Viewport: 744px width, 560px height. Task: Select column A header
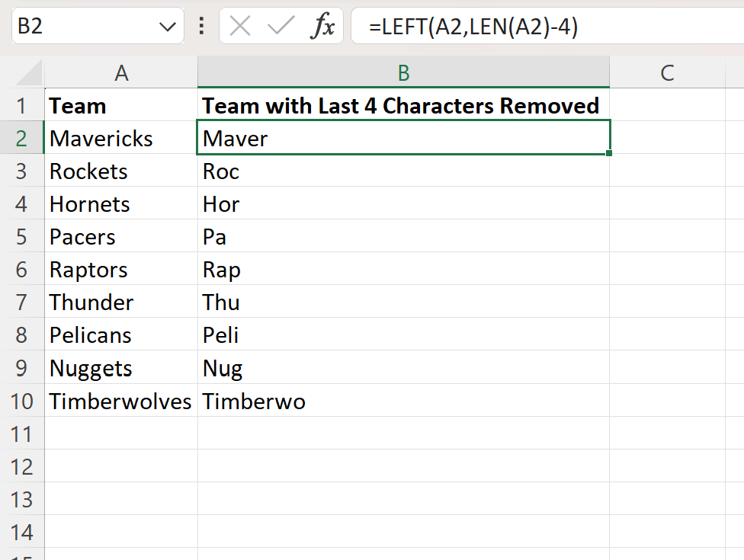pos(121,72)
